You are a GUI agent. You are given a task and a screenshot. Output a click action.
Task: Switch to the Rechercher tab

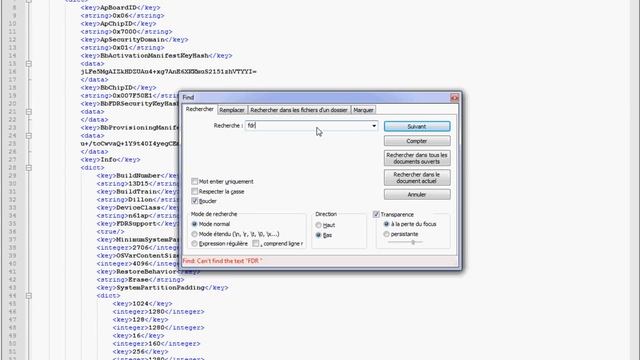[x=200, y=109]
